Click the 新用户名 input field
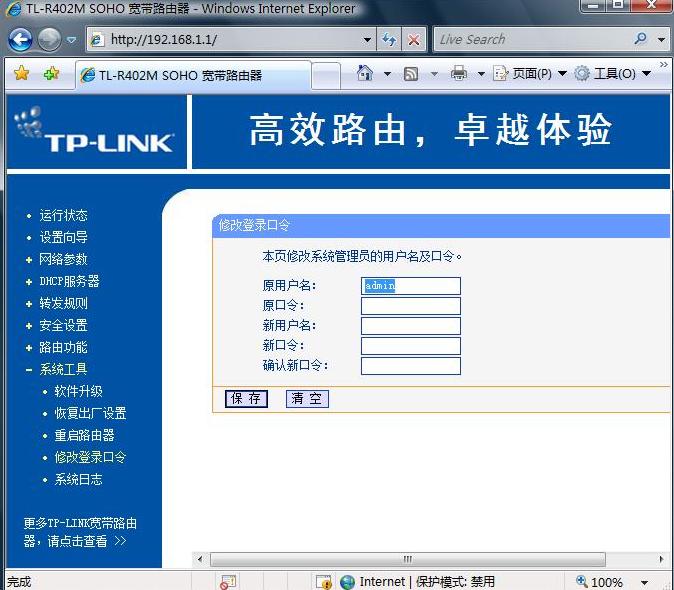The image size is (674, 590). point(411,326)
